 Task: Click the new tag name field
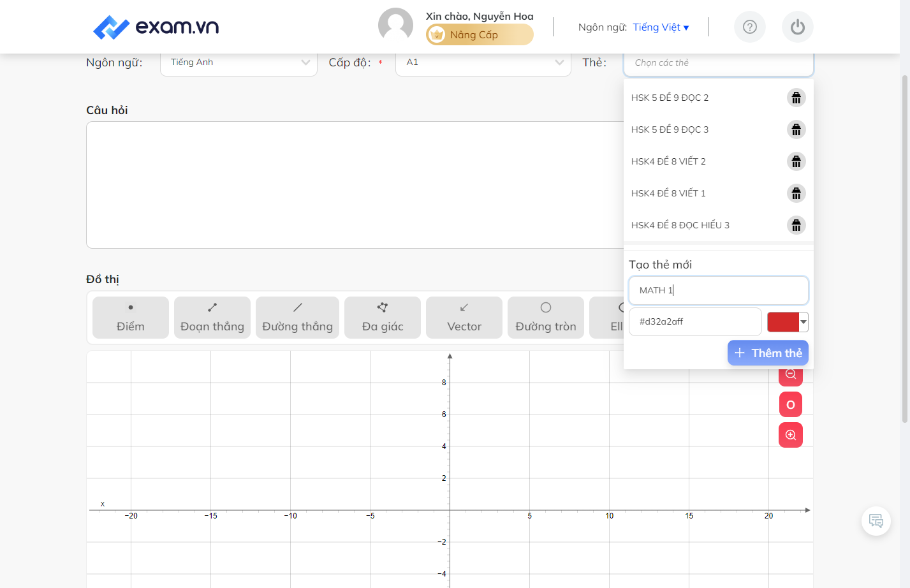719,290
